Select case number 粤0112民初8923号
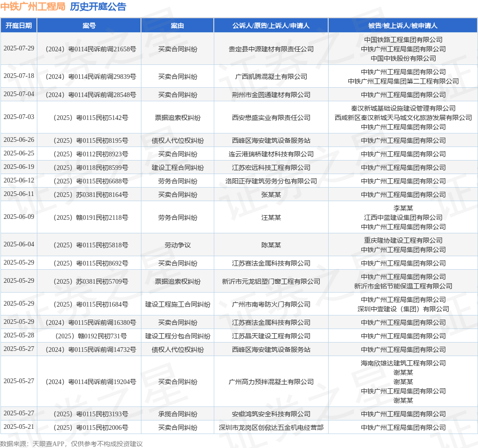478x448 pixels. click(x=91, y=154)
